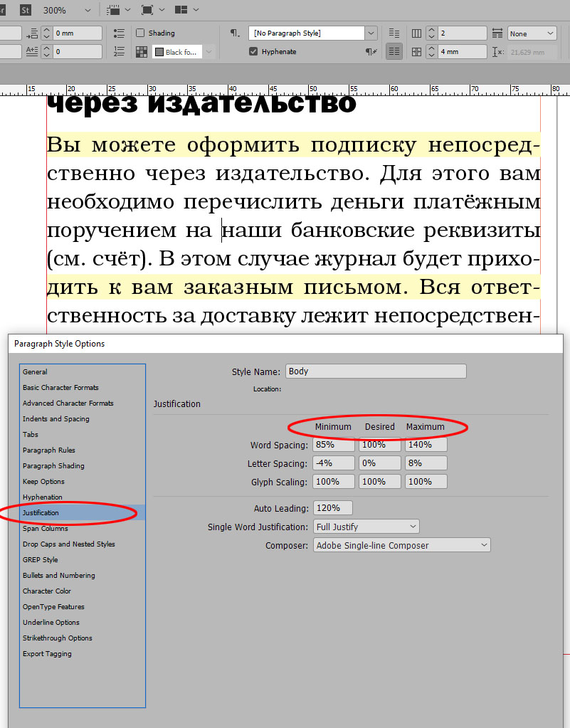Select Keep Options category
This screenshot has width=570, height=728.
click(x=83, y=482)
